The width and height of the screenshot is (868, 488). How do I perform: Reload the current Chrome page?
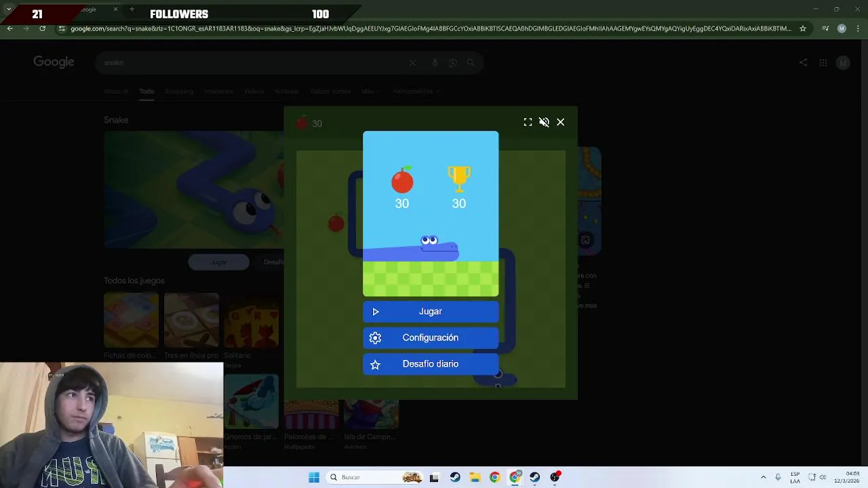(42, 28)
